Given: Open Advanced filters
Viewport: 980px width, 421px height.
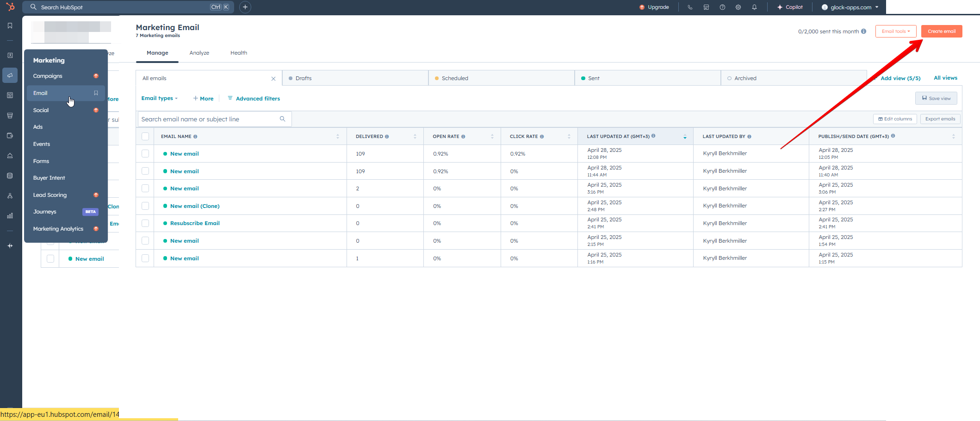Looking at the screenshot, I should pos(254,99).
